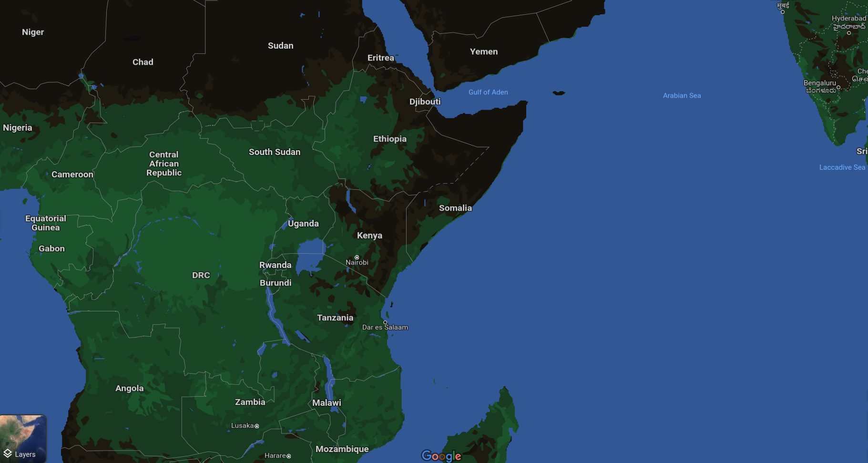Click the Gulf of Aden label
This screenshot has height=463, width=868.
pos(488,92)
